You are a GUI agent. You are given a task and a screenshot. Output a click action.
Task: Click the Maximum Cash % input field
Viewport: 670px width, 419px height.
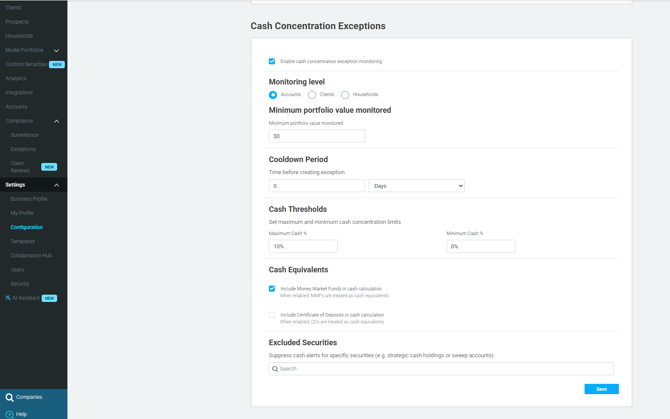303,246
